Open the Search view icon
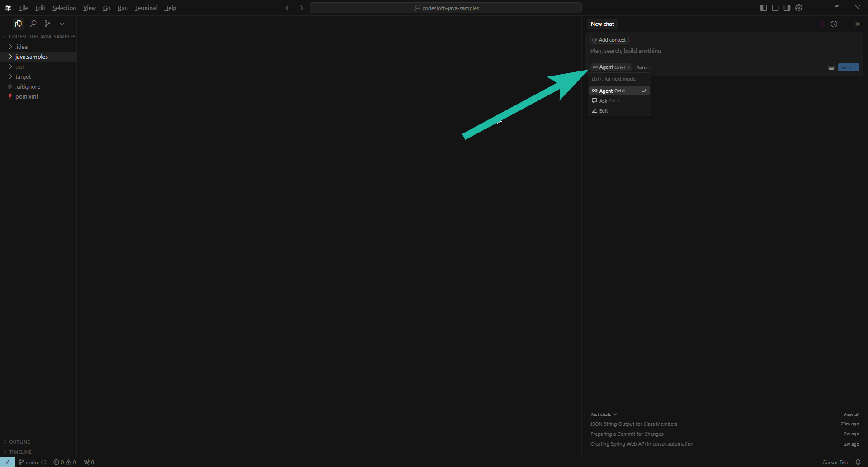 point(33,24)
